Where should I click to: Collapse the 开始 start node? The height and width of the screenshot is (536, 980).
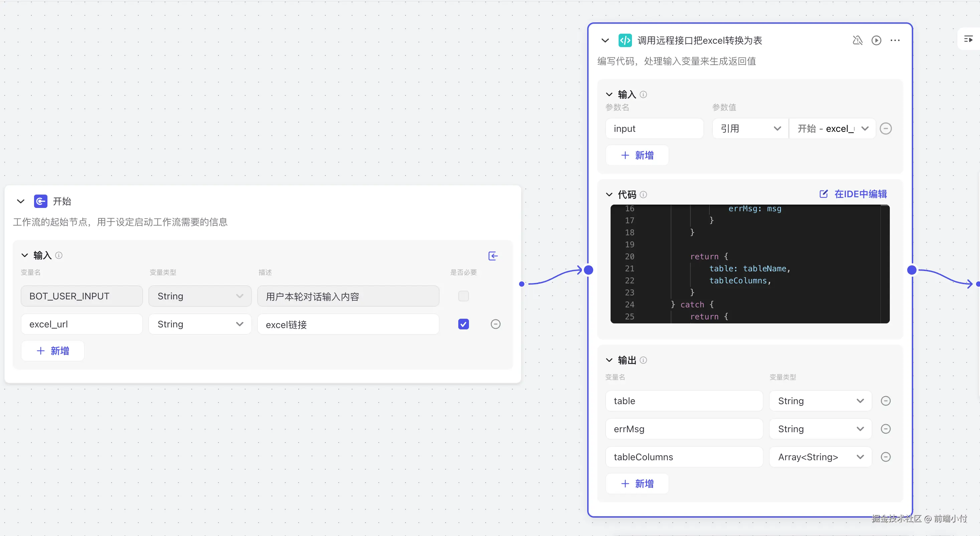[21, 201]
